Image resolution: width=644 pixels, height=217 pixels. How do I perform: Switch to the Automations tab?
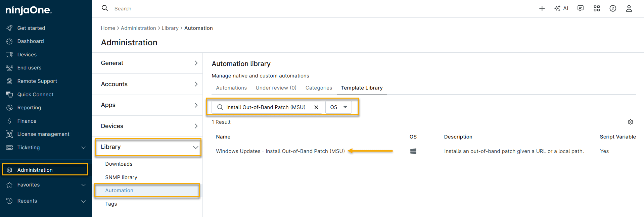[231, 88]
